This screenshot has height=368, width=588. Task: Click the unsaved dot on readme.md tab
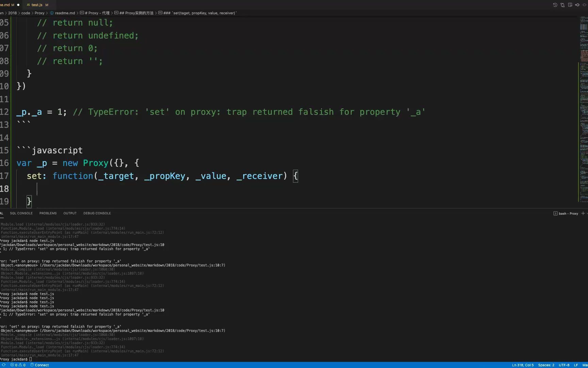click(x=18, y=5)
